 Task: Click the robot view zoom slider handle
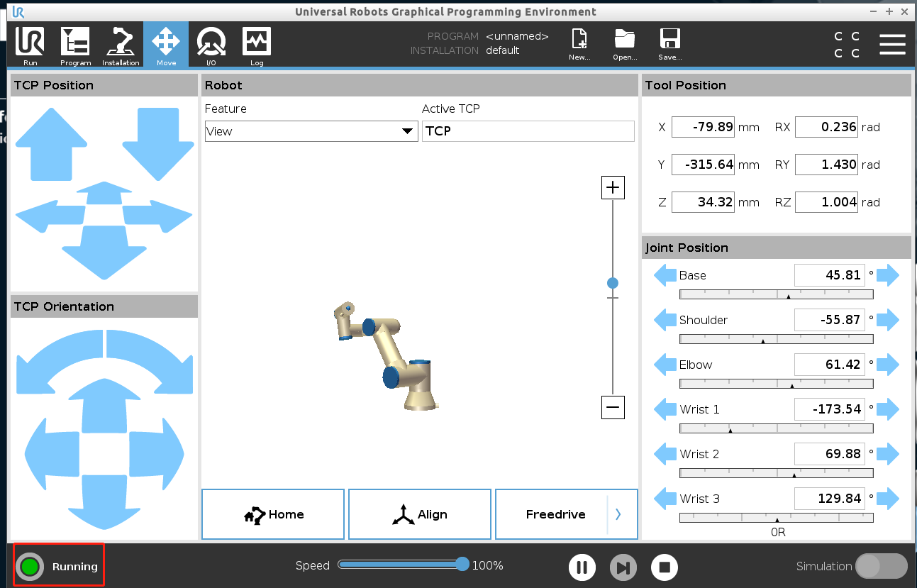click(613, 283)
